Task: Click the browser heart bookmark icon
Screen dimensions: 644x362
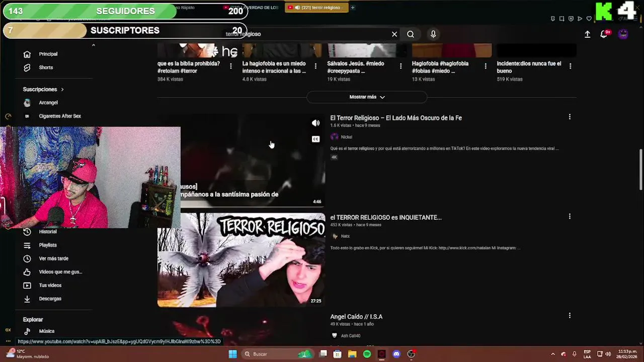Action: coord(589,19)
